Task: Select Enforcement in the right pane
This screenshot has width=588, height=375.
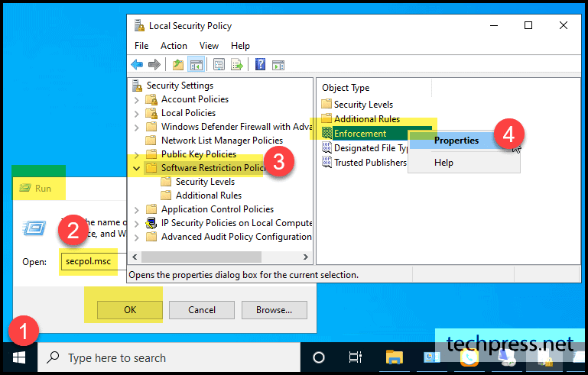Action: (x=360, y=134)
